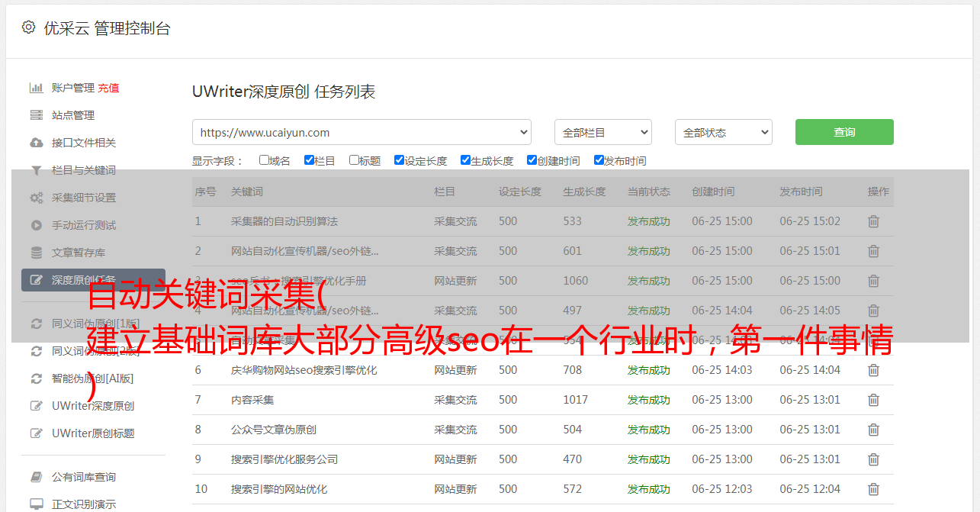Open UWriter深度原创 in the sidebar
980x512 pixels.
[93, 406]
